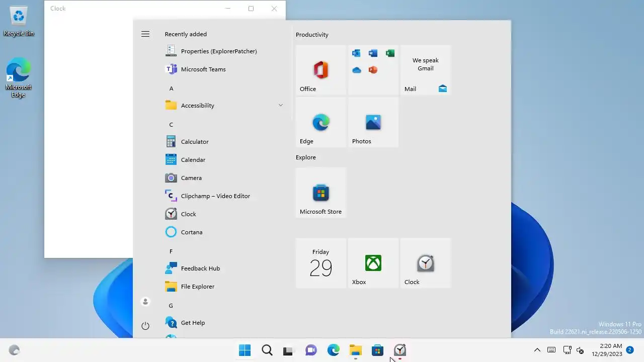644x362 pixels.
Task: Click letter F index header
Action: (171, 251)
